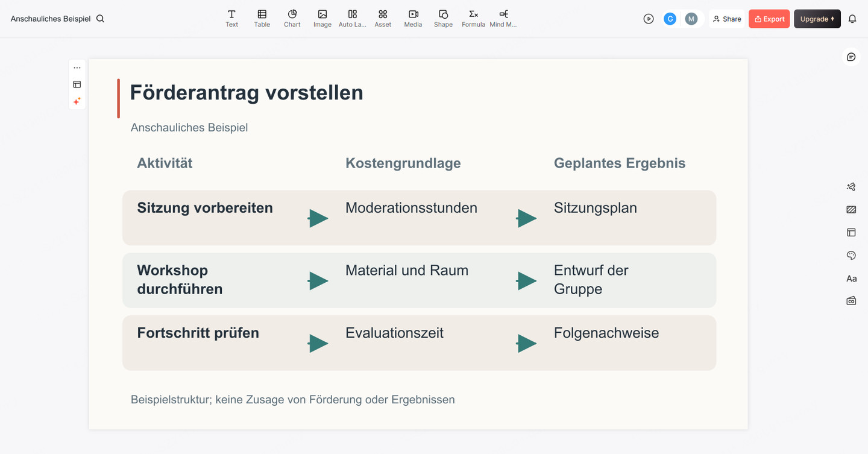Select the text Evaluationszeit
Screen dimensions: 868x454
[394, 333]
